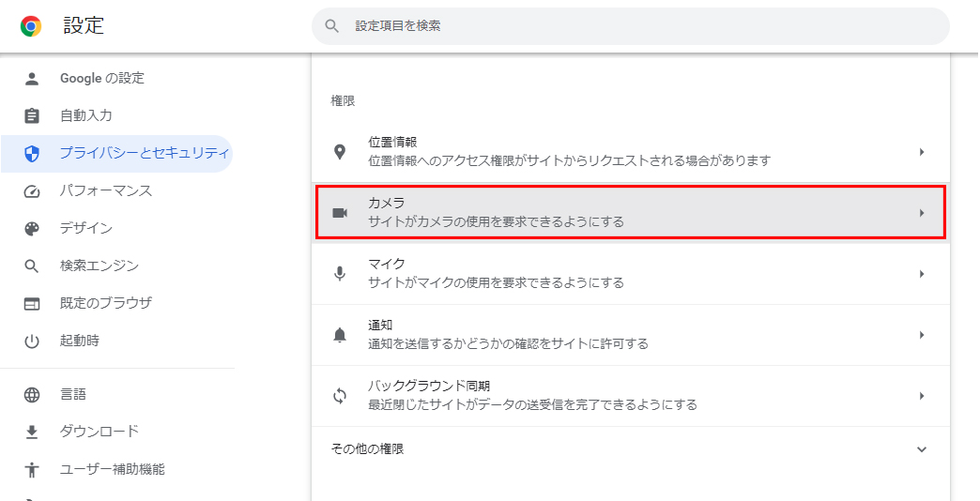980x501 pixels.
Task: Expand the その他の権限 section chevron
Action: (x=921, y=449)
